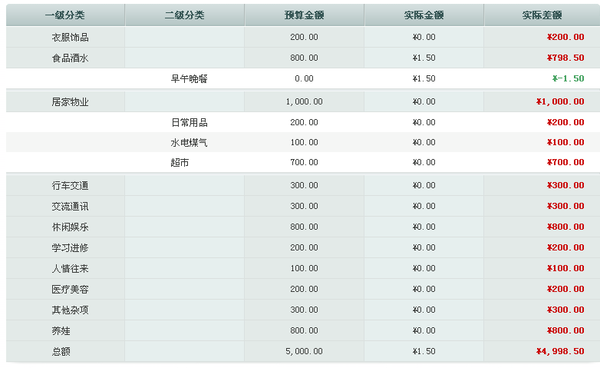Viewport: 600px width, 368px height.
Task: Click the green ¥-1.50 difference value
Action: coord(568,78)
